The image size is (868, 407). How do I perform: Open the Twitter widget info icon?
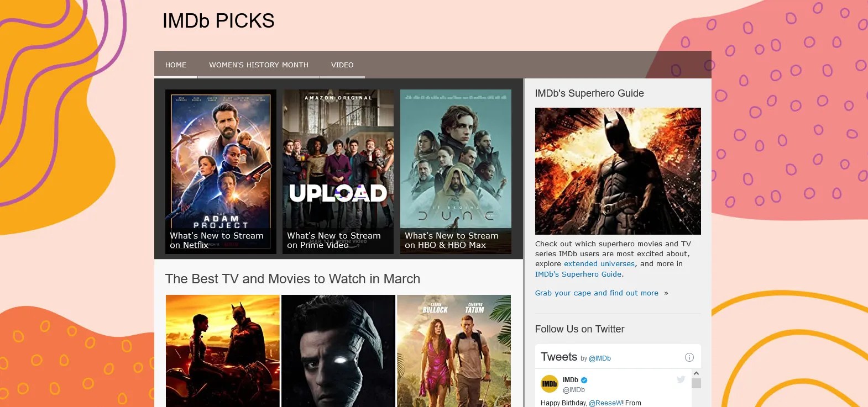tap(689, 357)
